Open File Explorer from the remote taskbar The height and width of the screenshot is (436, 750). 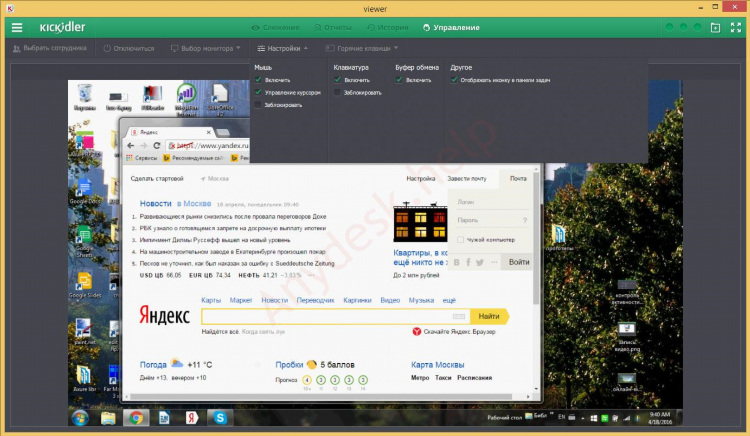tap(108, 418)
